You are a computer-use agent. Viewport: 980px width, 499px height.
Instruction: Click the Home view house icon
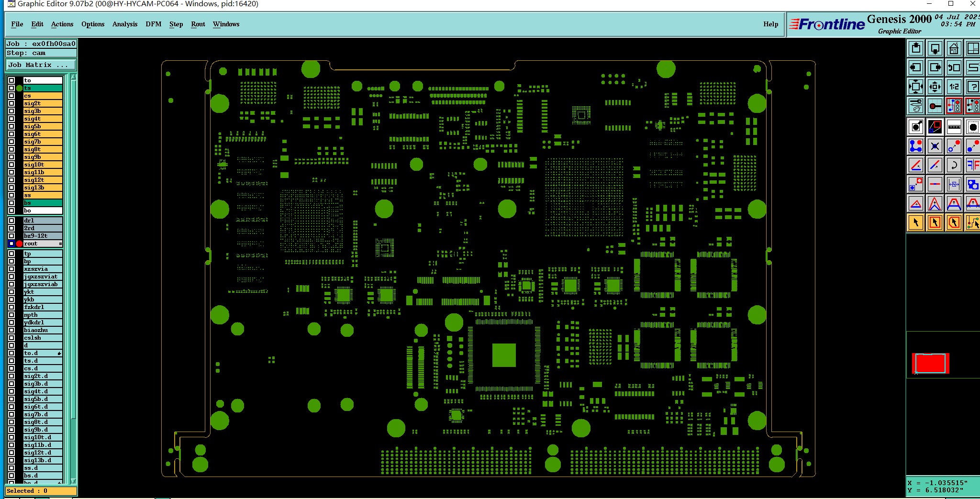pos(954,48)
